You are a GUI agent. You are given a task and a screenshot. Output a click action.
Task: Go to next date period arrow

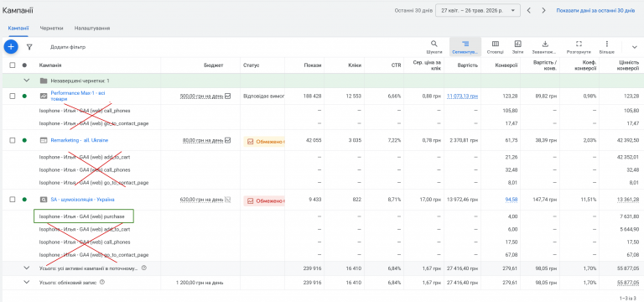pos(543,11)
